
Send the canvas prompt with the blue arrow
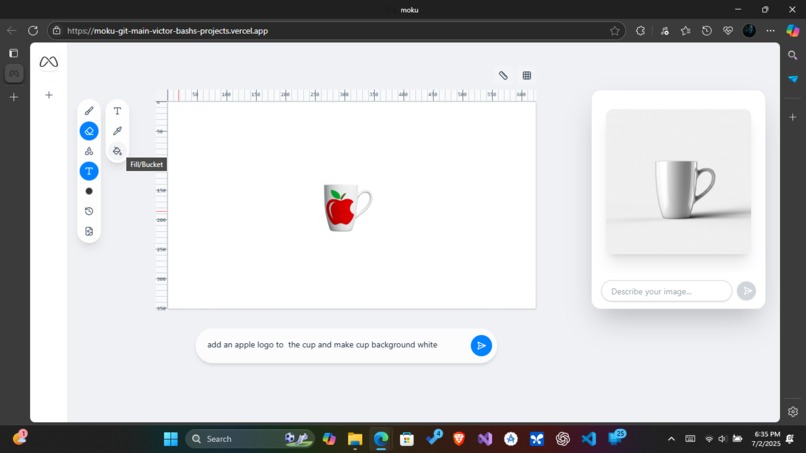tap(481, 346)
